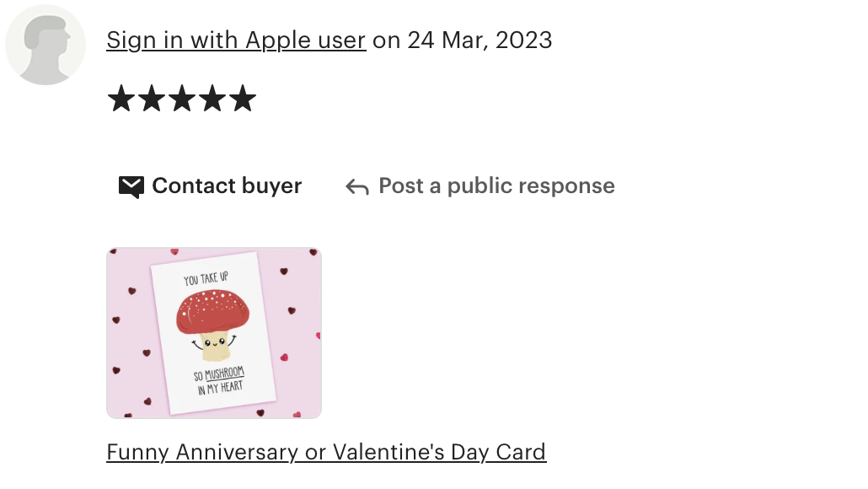The width and height of the screenshot is (868, 489).
Task: Select the fourth rating star
Action: [212, 99]
